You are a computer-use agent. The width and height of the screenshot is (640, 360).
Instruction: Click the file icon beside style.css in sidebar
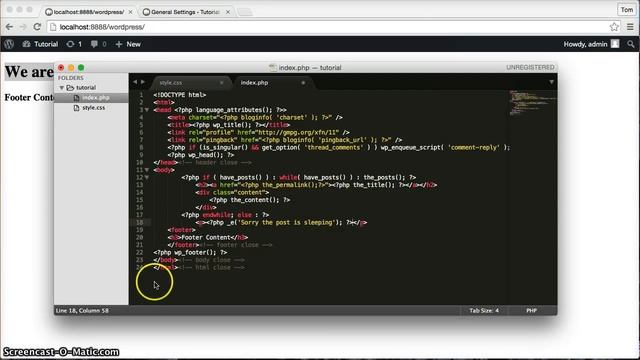click(x=76, y=108)
